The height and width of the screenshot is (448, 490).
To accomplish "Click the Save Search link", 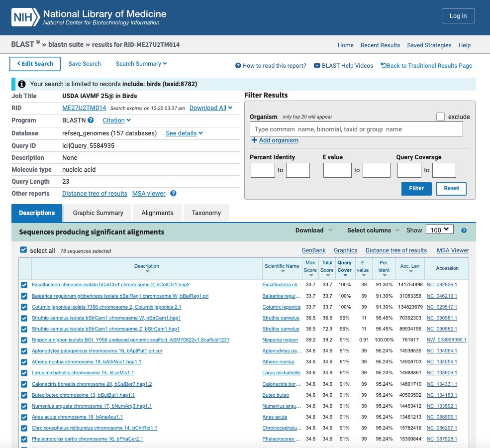I will (x=85, y=63).
